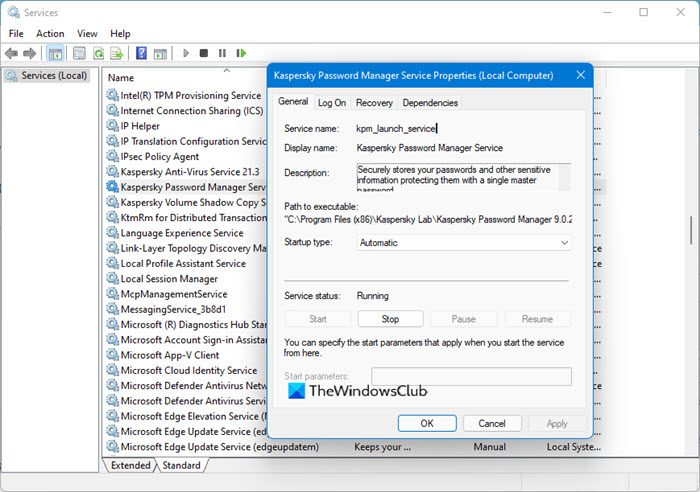Minimize the Services window
Viewport: 700px width, 492px height.
click(608, 12)
